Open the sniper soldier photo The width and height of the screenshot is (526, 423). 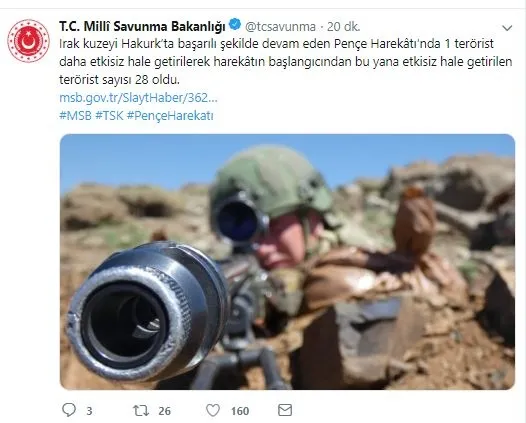[287, 262]
